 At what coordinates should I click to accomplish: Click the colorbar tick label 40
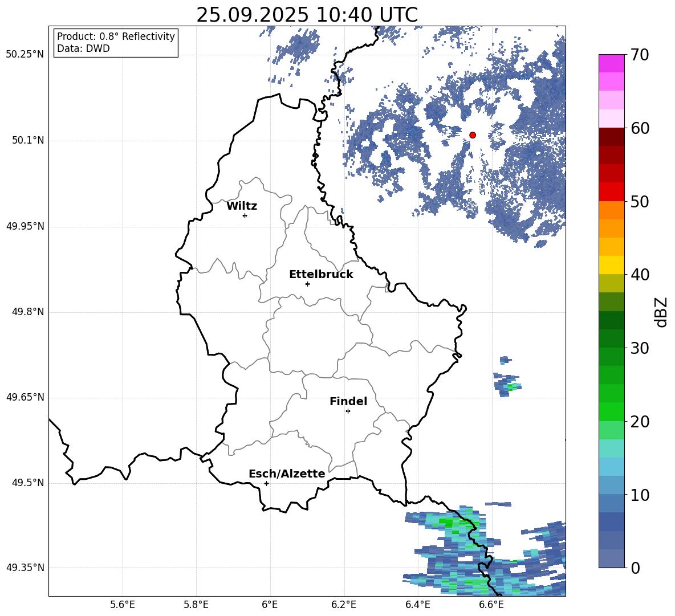click(640, 275)
